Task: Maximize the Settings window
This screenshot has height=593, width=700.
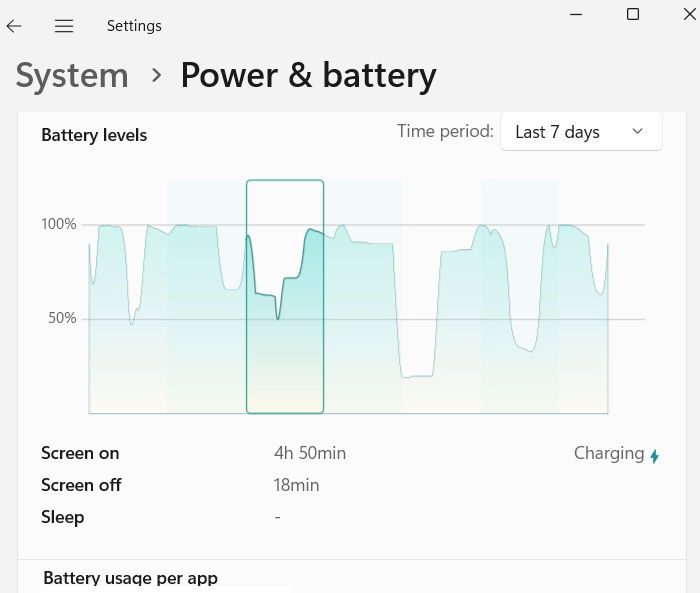Action: click(633, 14)
